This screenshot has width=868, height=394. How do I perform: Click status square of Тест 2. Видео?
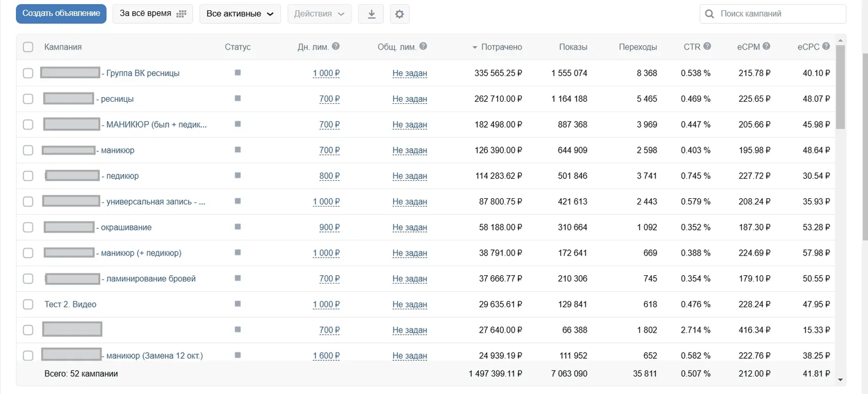click(x=238, y=304)
